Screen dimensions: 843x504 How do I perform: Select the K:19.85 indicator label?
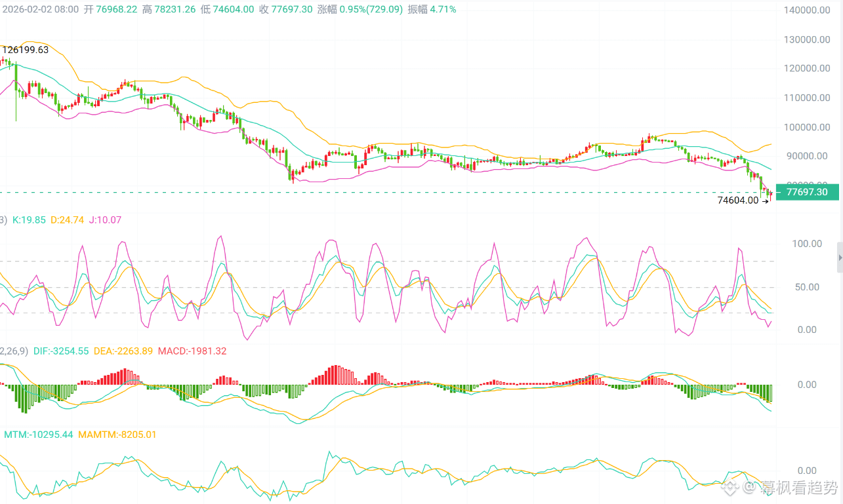click(x=29, y=220)
